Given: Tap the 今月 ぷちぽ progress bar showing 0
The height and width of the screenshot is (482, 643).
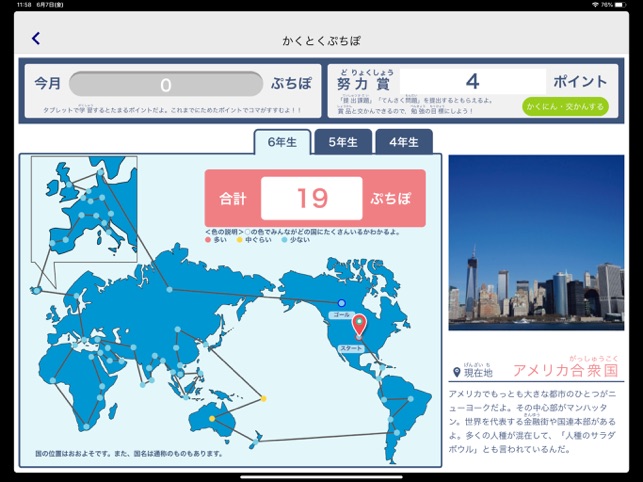Looking at the screenshot, I should (166, 85).
